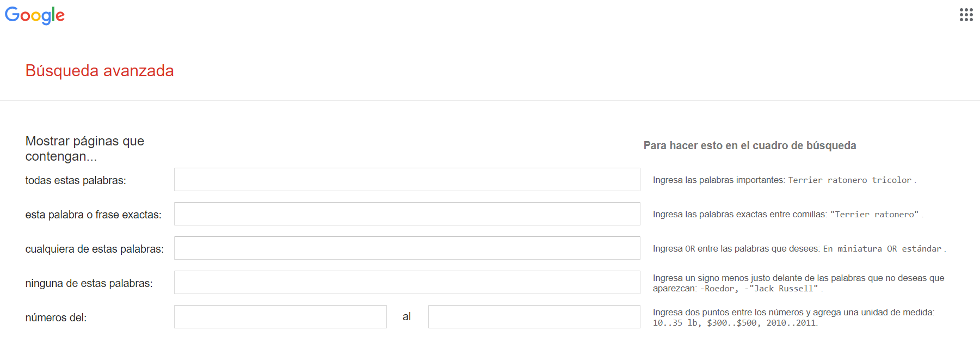The width and height of the screenshot is (980, 342).
Task: Focus the starting number field after 'números del'
Action: [280, 317]
